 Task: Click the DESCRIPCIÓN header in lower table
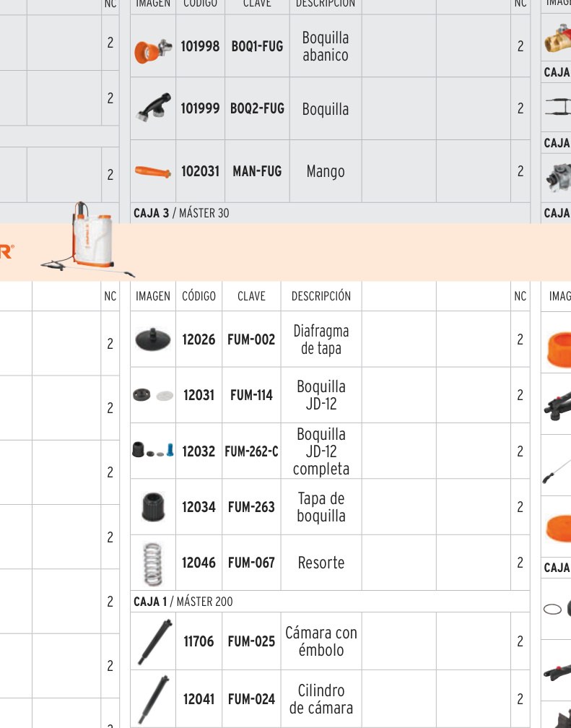point(321,296)
